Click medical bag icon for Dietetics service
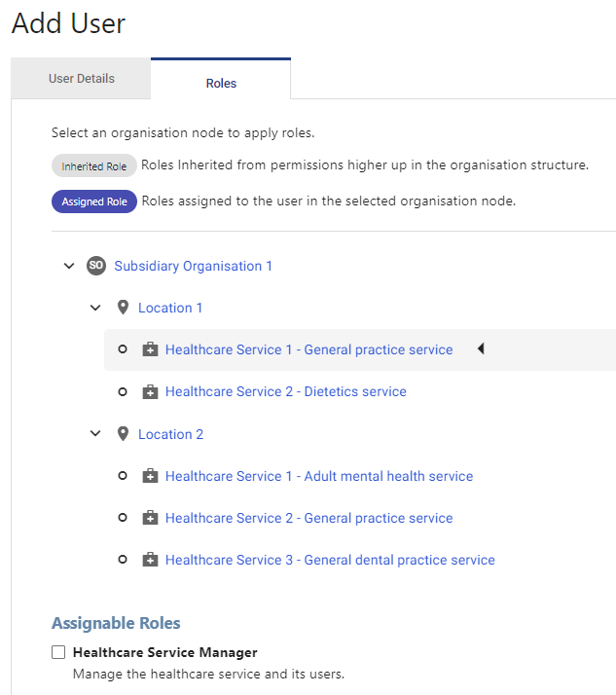The height and width of the screenshot is (695, 616). (150, 392)
